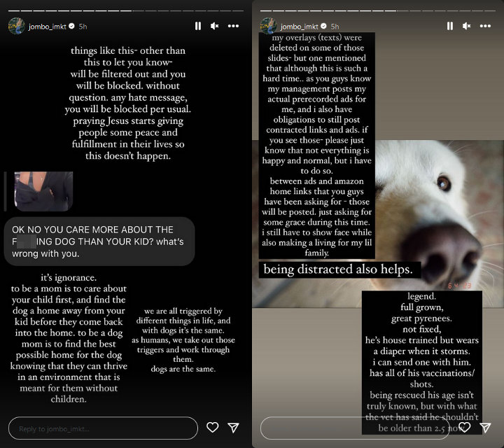Screen dimensions: 504x448
Task: Open more options menu on right story
Action: [x=485, y=26]
